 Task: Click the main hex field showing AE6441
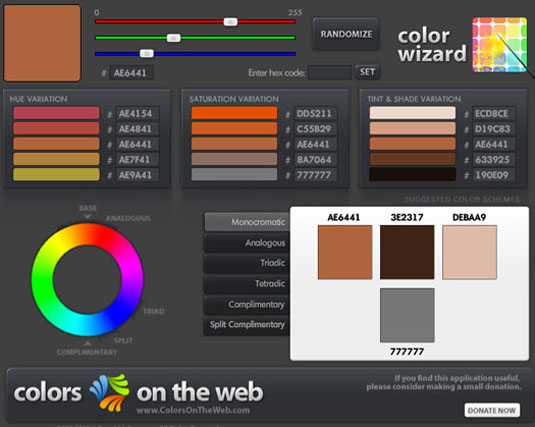point(131,73)
